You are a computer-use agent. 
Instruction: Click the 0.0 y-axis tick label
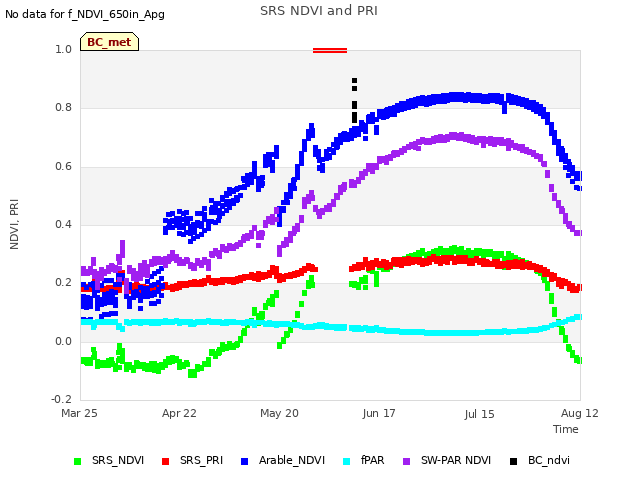coord(64,341)
